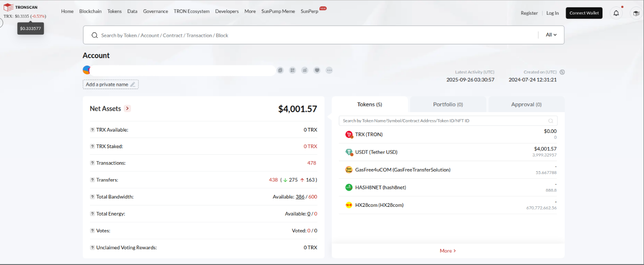Show help for TRX Available
This screenshot has height=265, width=644.
[92, 130]
